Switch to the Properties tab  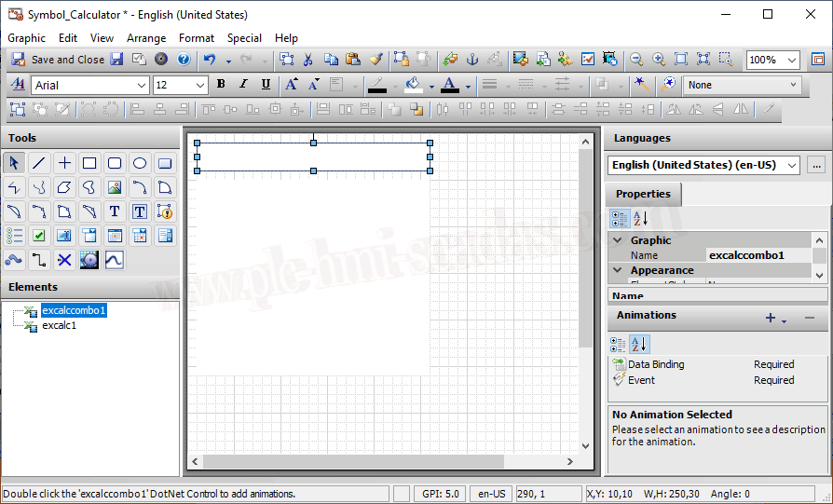(643, 194)
